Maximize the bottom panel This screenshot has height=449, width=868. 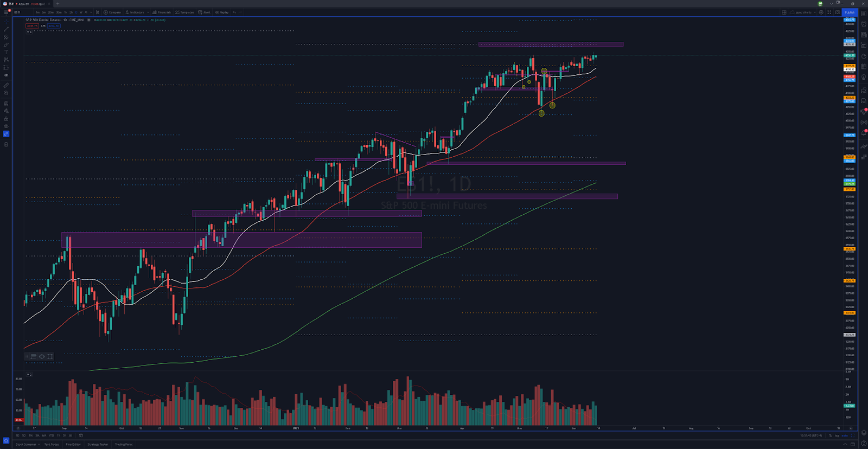(853, 444)
